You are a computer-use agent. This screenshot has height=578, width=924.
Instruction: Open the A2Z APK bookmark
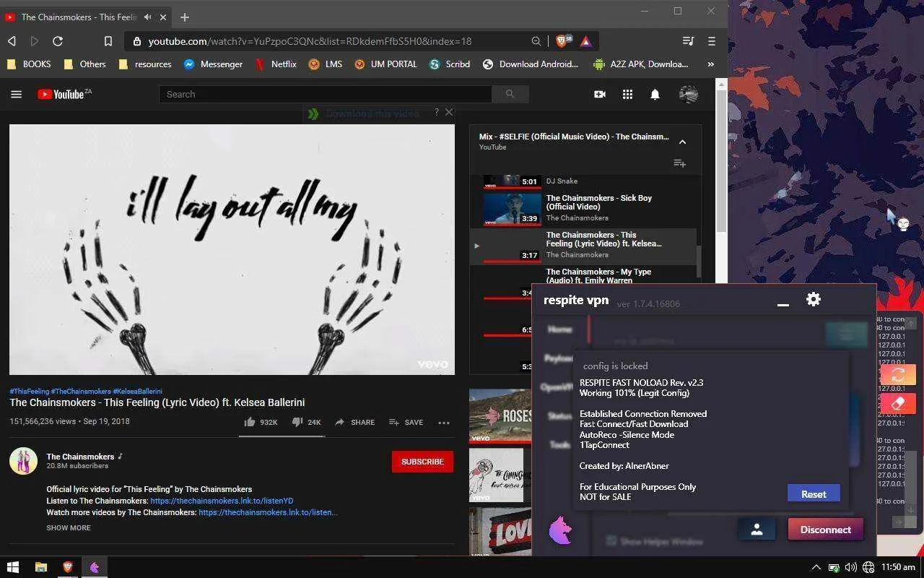pyautogui.click(x=641, y=64)
